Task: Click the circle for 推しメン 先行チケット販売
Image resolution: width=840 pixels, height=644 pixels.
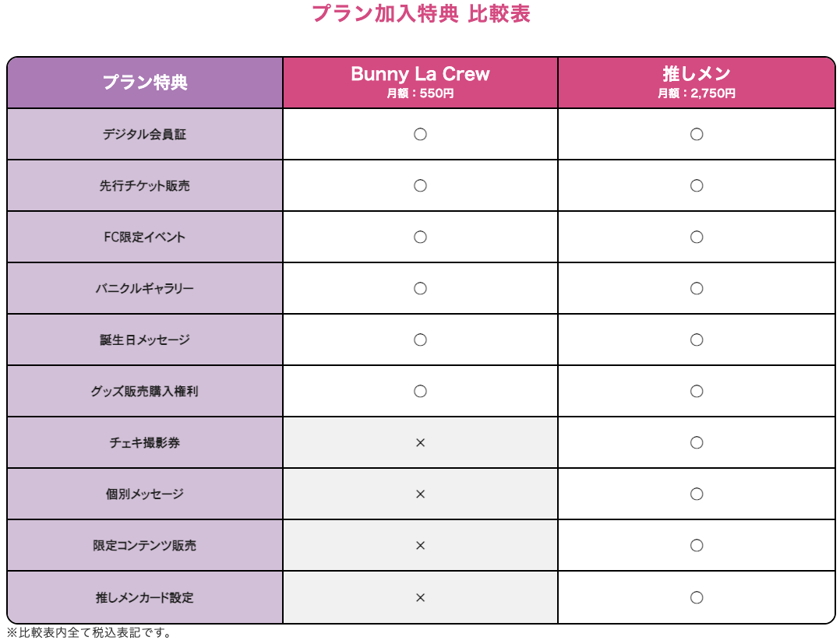Action: tap(697, 185)
